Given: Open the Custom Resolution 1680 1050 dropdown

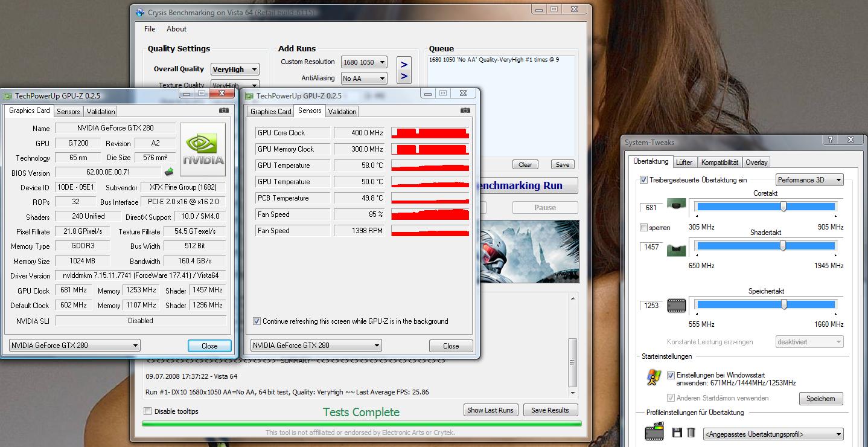Looking at the screenshot, I should coord(364,62).
